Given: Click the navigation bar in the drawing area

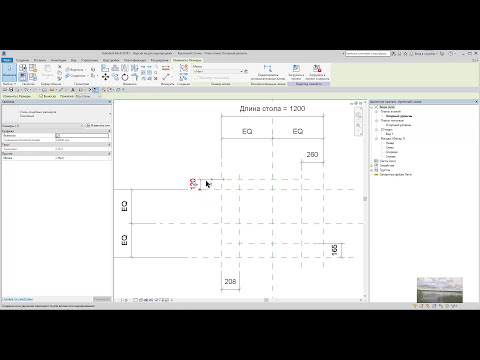Looking at the screenshot, I should tap(358, 121).
